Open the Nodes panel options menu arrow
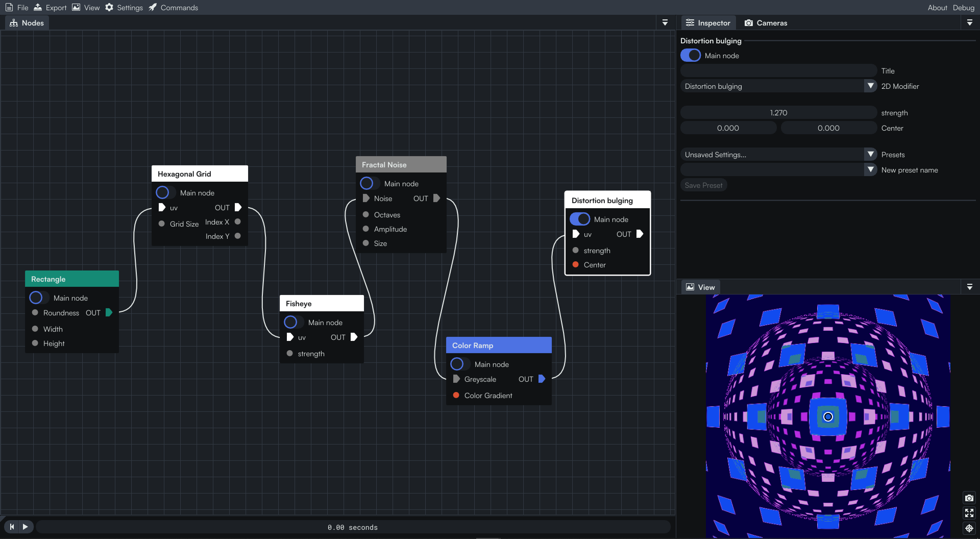 click(665, 22)
